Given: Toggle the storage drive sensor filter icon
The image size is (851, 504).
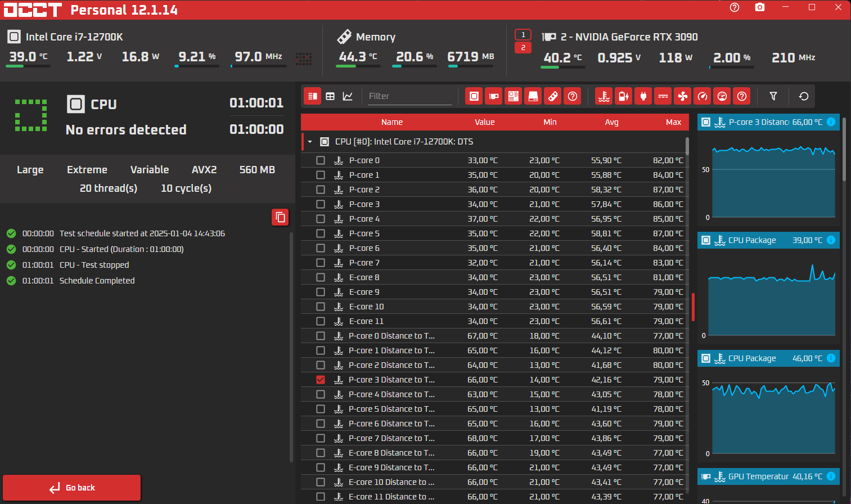Looking at the screenshot, I should pyautogui.click(x=533, y=96).
